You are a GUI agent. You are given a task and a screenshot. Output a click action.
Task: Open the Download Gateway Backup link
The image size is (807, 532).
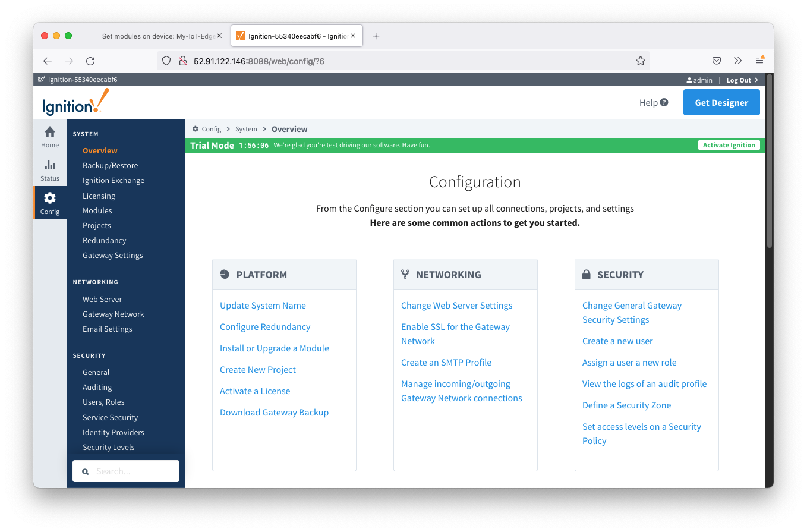274,413
